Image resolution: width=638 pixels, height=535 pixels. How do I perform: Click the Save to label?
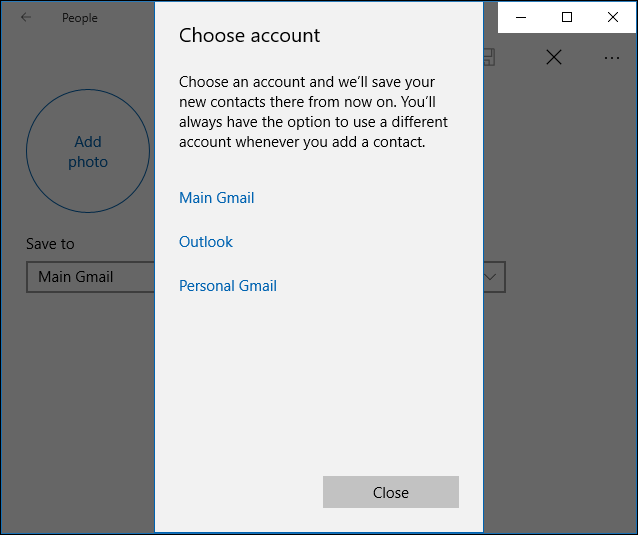click(50, 244)
